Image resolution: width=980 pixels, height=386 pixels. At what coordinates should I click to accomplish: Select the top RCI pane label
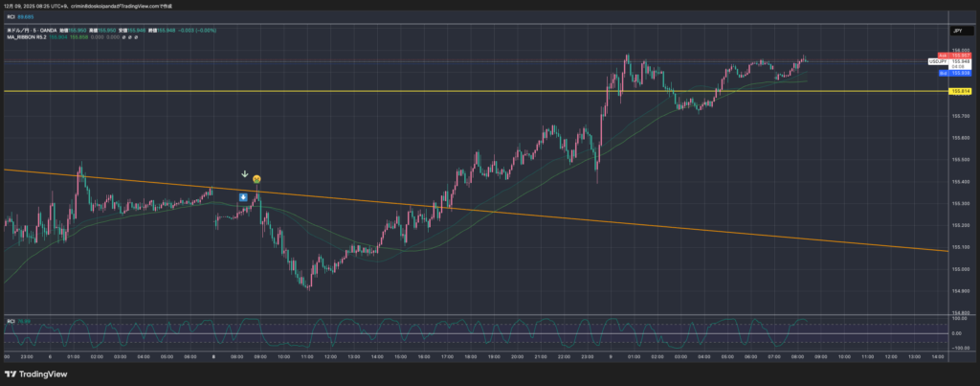pyautogui.click(x=11, y=16)
